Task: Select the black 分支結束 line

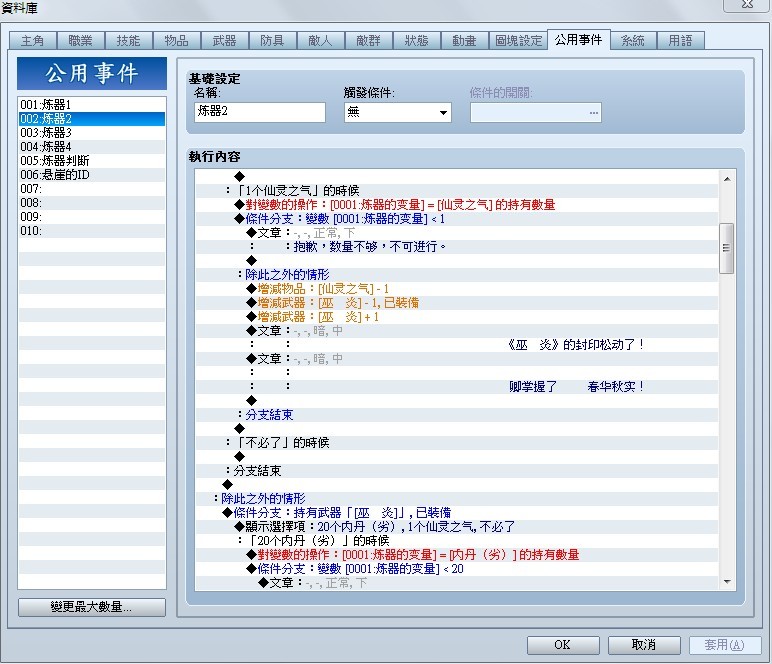Action: 457,471
